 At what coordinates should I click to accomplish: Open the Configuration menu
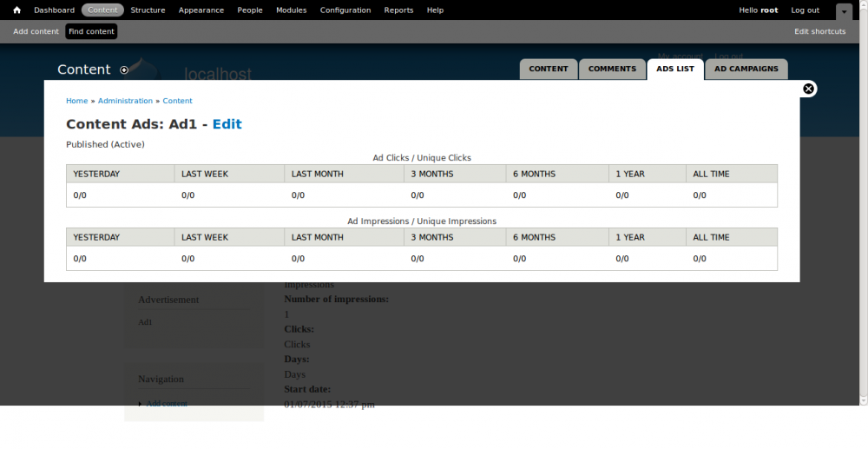click(345, 10)
